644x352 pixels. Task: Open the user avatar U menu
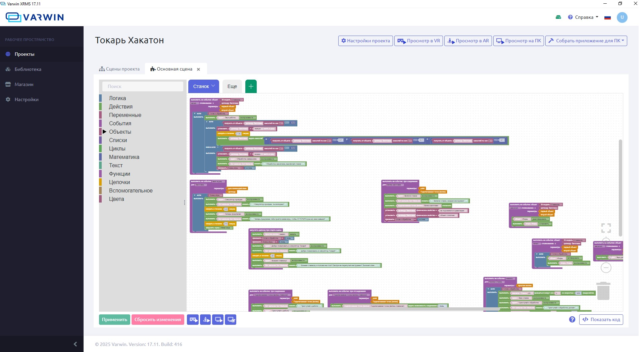click(622, 17)
